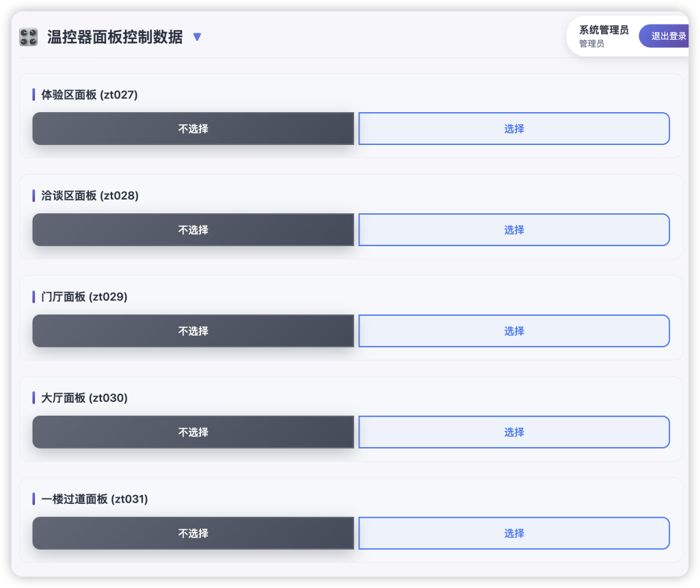This screenshot has height=588, width=700.
Task: Click the 温控器面板控制数据 page title
Action: click(x=115, y=37)
